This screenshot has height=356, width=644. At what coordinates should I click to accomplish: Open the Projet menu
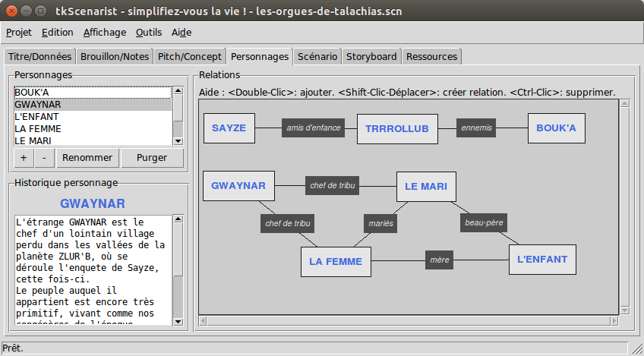(19, 32)
